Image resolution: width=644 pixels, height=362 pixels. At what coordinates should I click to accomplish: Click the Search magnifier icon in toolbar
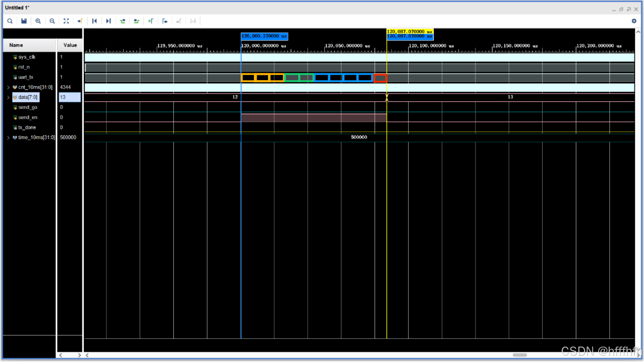[x=10, y=21]
